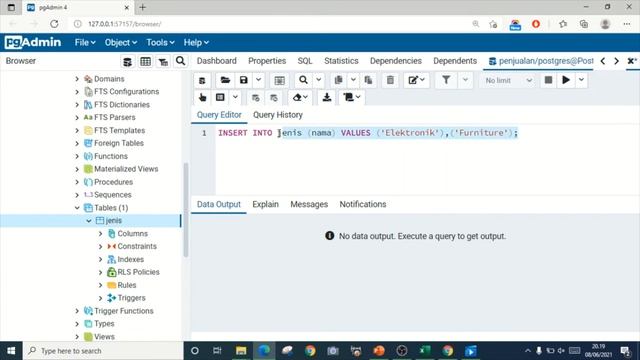Viewport: 640px width, 360px height.
Task: Collapse the Tables (1) node
Action: pyautogui.click(x=77, y=208)
